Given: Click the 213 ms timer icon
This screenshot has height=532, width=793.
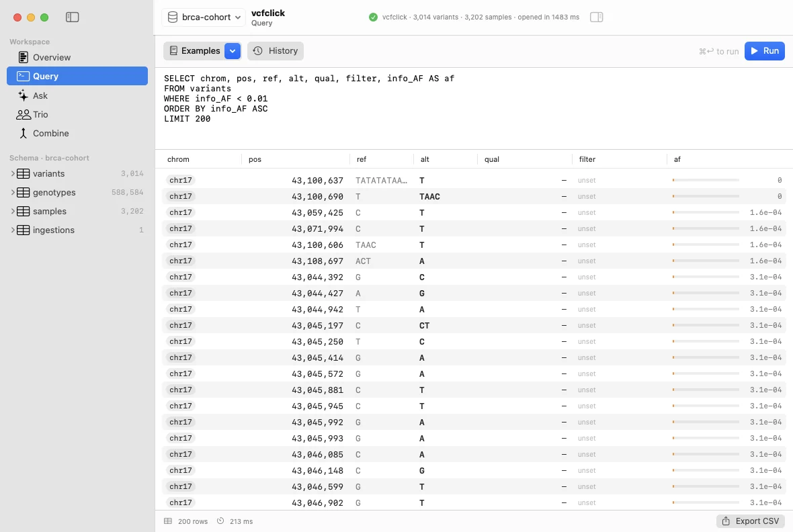Looking at the screenshot, I should coord(220,521).
